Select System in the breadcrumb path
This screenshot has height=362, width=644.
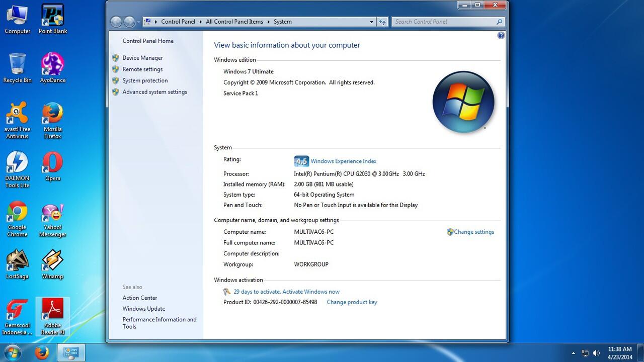283,22
